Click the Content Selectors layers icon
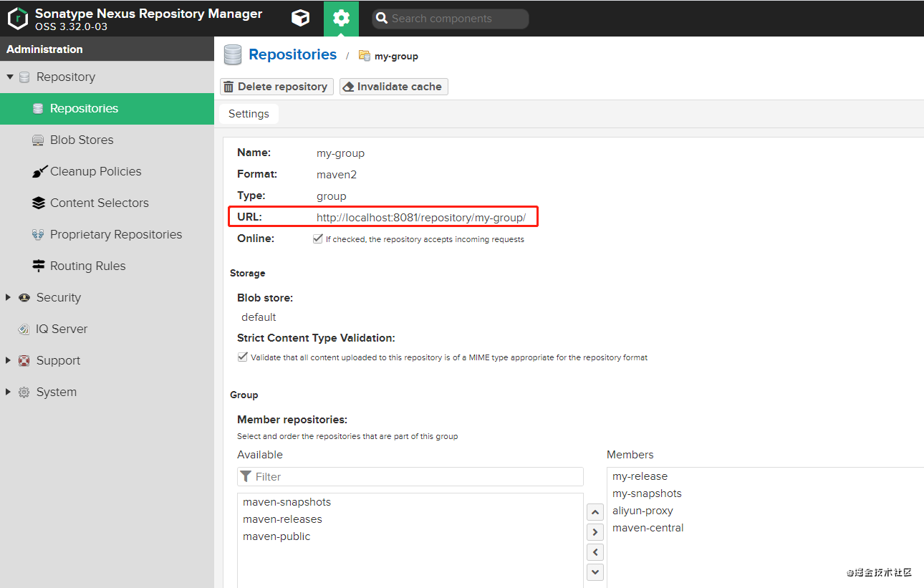 coord(39,203)
